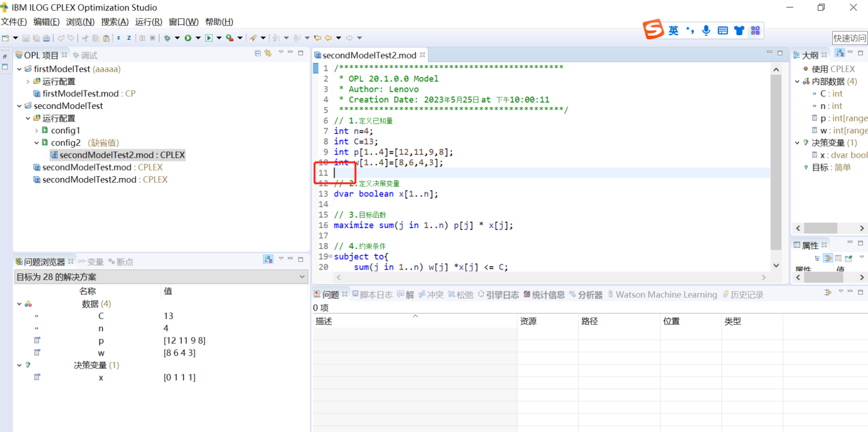The image size is (868, 432).
Task: Open the 帮助(H) menu
Action: click(x=219, y=22)
